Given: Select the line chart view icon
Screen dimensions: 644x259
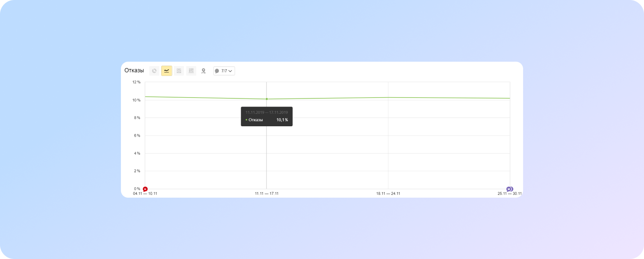Looking at the screenshot, I should coord(166,71).
